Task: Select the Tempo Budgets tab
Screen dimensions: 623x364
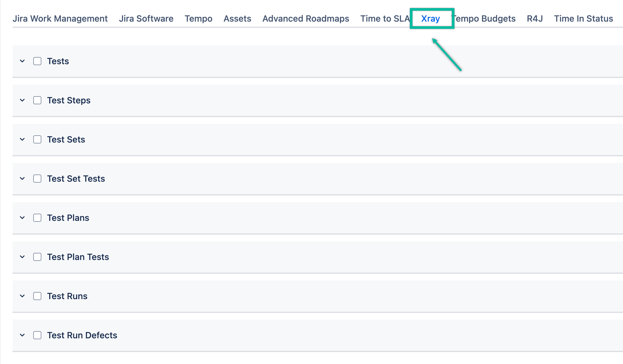Action: (x=484, y=18)
